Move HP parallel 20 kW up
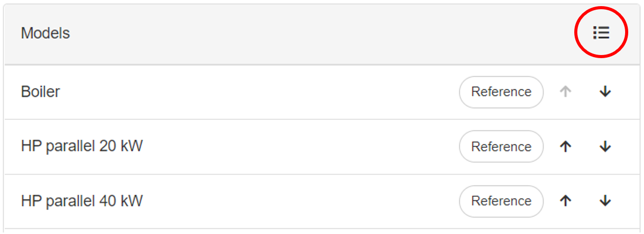Screen dimensions: 644x234 point(566,147)
